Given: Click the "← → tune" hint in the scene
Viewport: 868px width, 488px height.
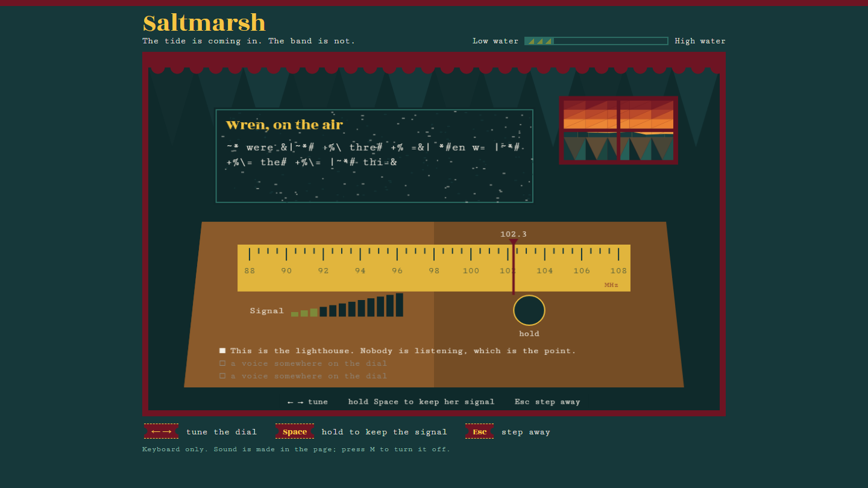Looking at the screenshot, I should [x=307, y=402].
